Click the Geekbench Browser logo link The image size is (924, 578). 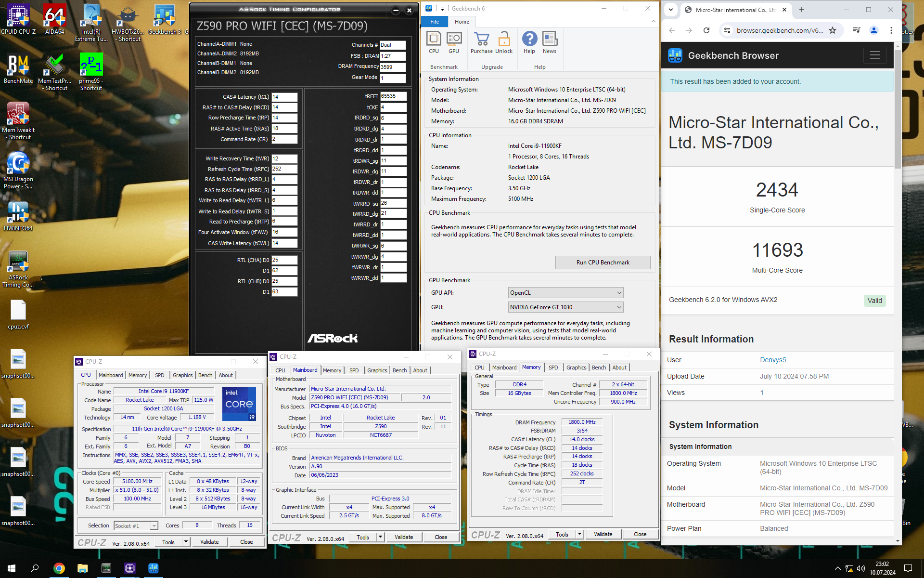click(723, 55)
